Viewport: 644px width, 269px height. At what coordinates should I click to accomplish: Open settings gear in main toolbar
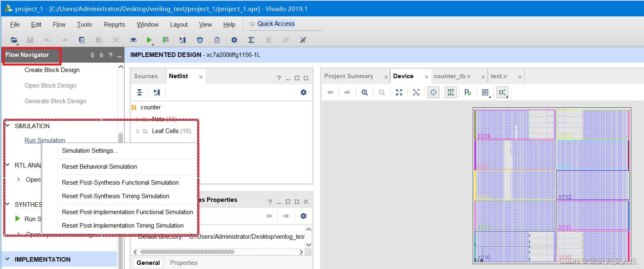(x=234, y=40)
